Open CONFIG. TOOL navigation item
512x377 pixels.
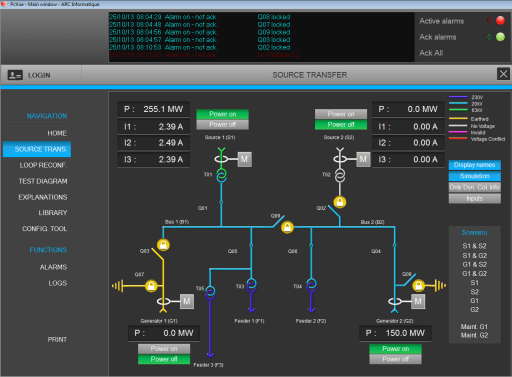44,229
